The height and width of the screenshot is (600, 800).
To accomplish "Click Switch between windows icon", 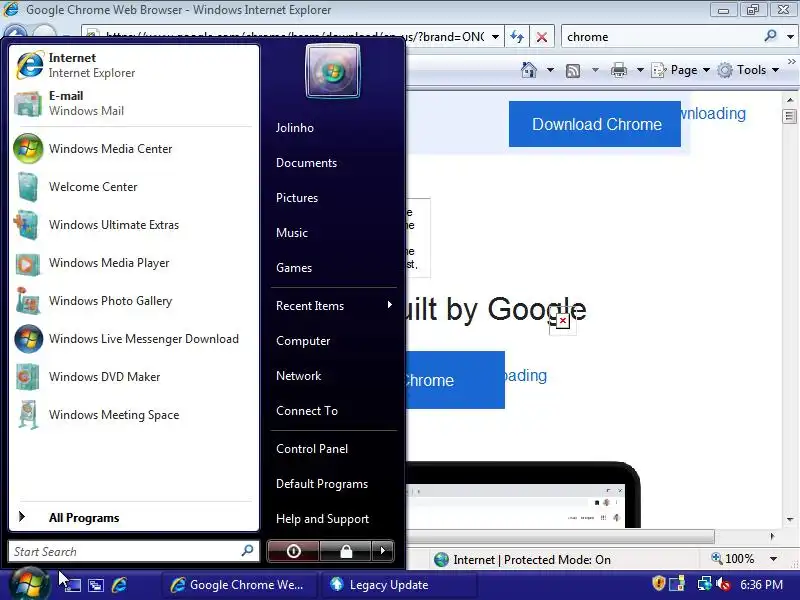I will click(96, 585).
